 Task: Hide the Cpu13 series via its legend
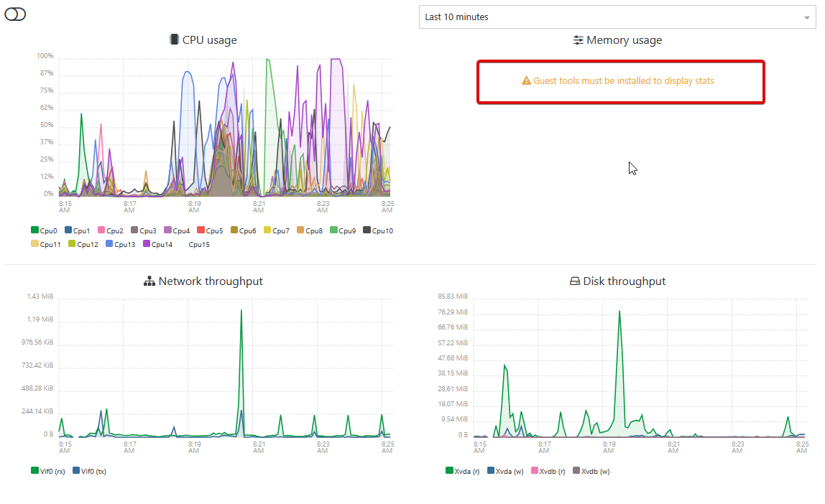(120, 244)
